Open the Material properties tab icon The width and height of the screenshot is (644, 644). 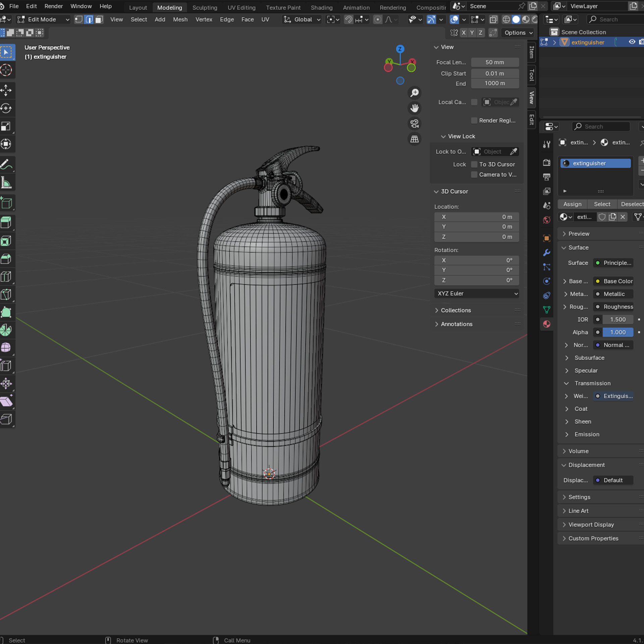click(x=547, y=324)
